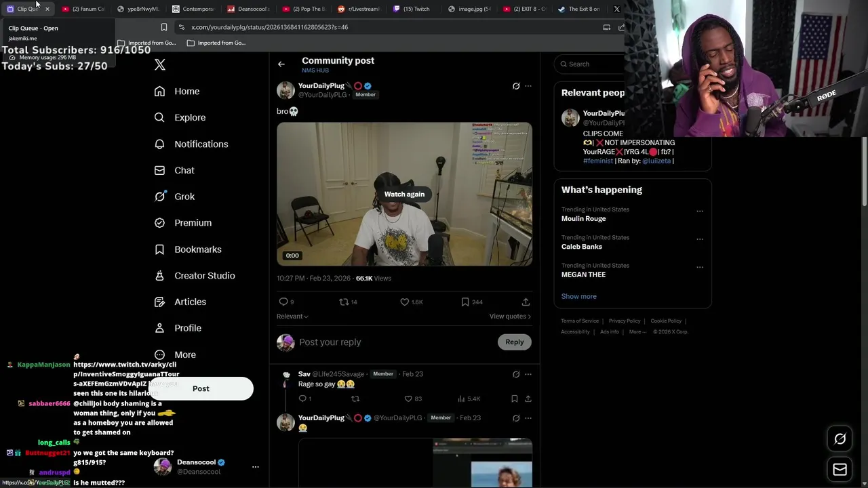Switch to the Fanum browser tab
The width and height of the screenshot is (868, 488).
[x=83, y=9]
